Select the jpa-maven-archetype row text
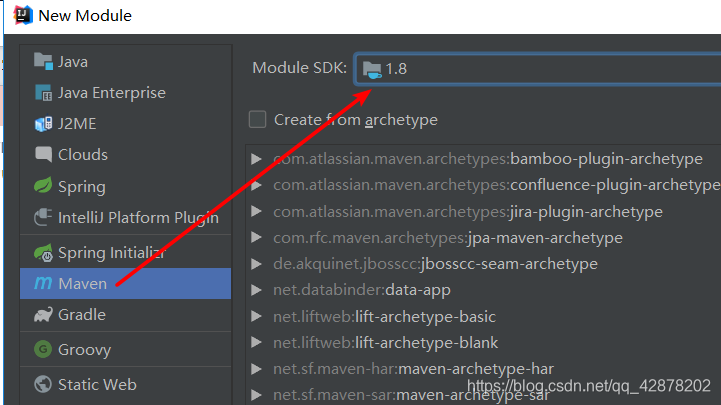The width and height of the screenshot is (721, 405). pos(448,238)
